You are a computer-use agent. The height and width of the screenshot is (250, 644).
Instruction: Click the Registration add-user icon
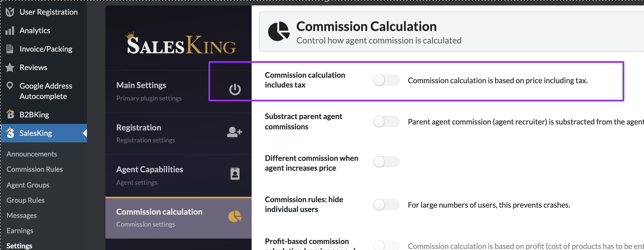pos(235,132)
